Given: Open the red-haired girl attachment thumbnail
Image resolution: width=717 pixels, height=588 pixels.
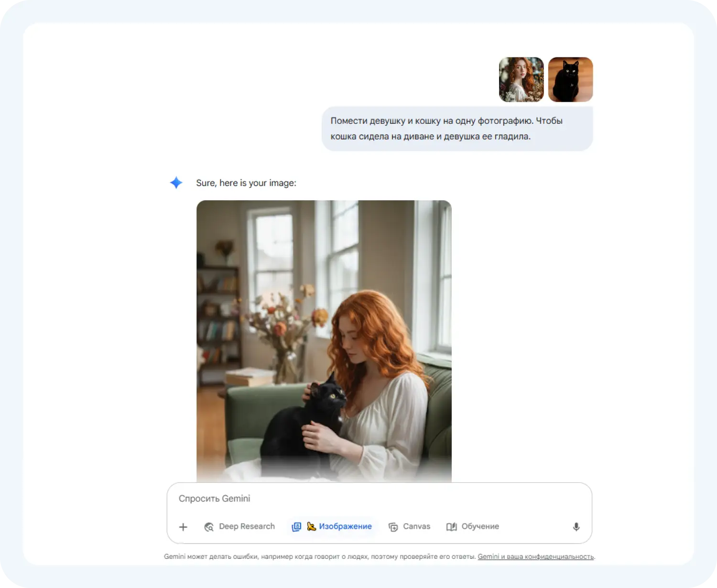Looking at the screenshot, I should click(521, 80).
